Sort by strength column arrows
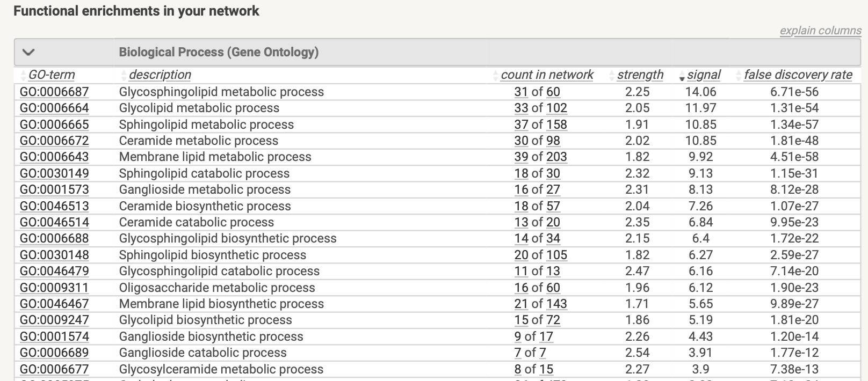The height and width of the screenshot is (381, 868). [612, 75]
